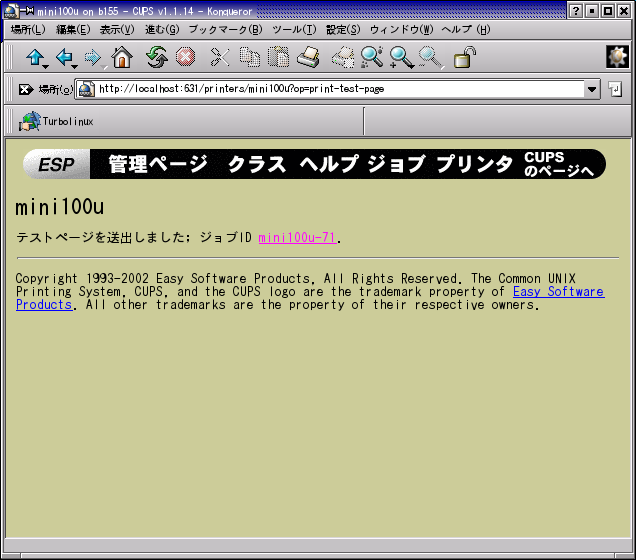Click the scissors Cut icon
636x560 pixels.
tap(220, 57)
